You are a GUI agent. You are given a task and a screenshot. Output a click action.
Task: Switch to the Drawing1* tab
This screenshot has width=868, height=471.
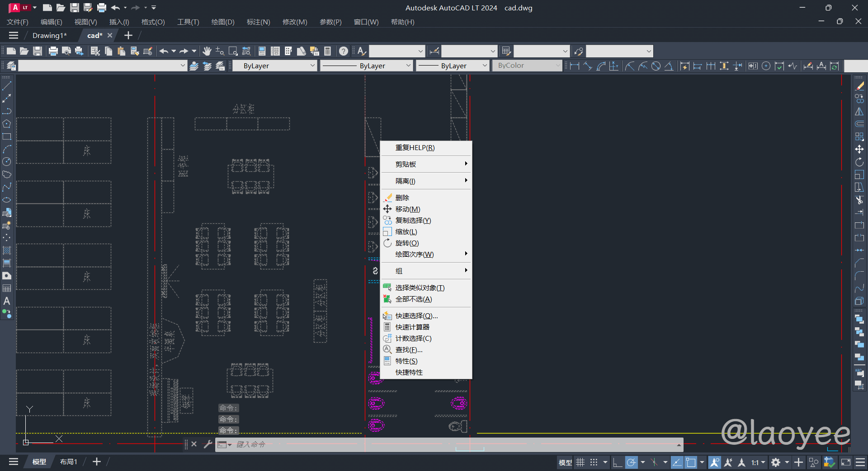tap(49, 35)
